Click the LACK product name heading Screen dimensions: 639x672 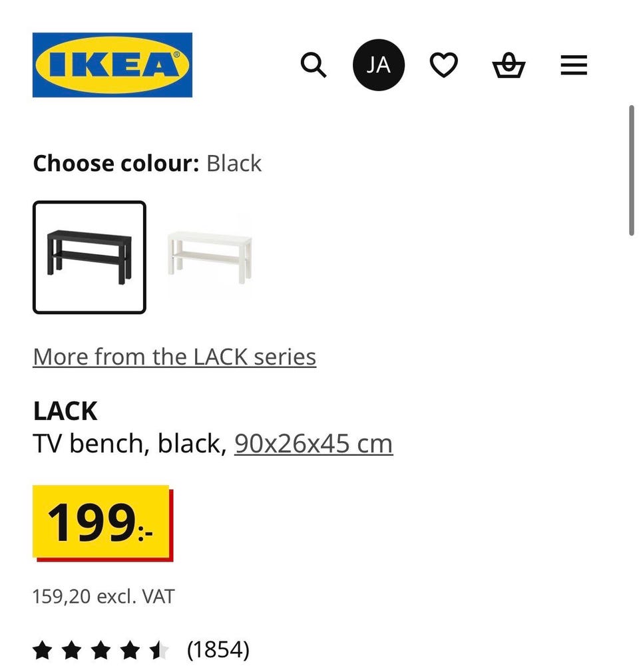[x=65, y=412]
